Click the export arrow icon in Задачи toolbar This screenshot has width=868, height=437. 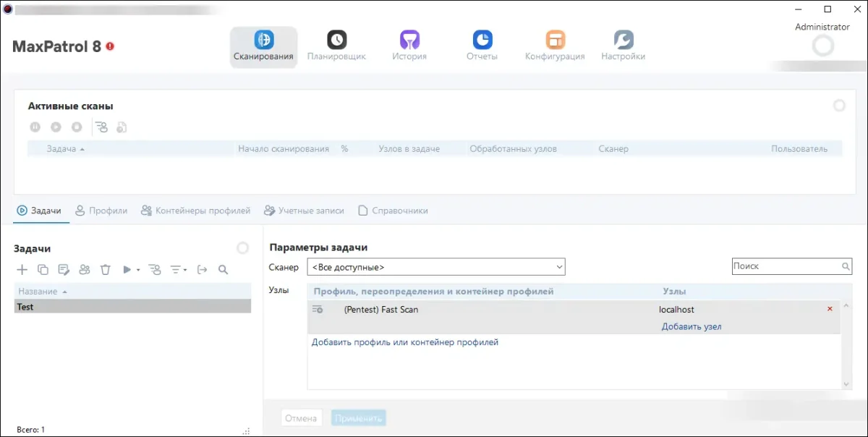202,270
